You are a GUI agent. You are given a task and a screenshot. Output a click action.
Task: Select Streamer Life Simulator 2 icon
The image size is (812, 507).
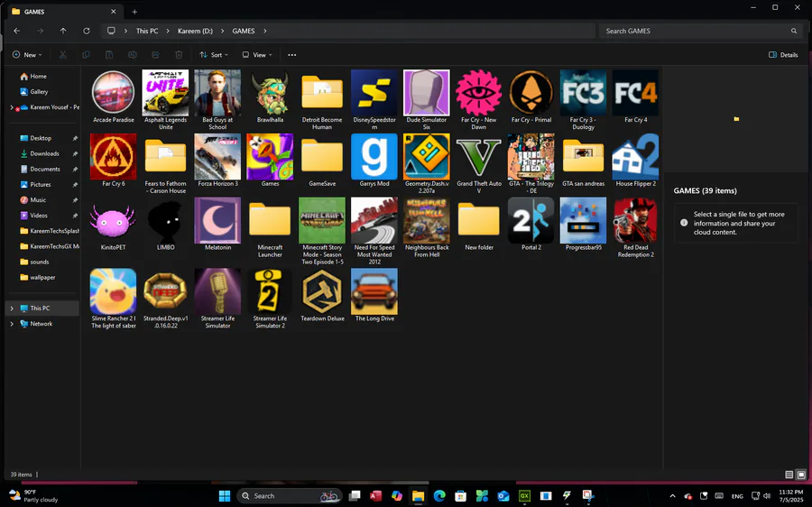[x=270, y=291]
